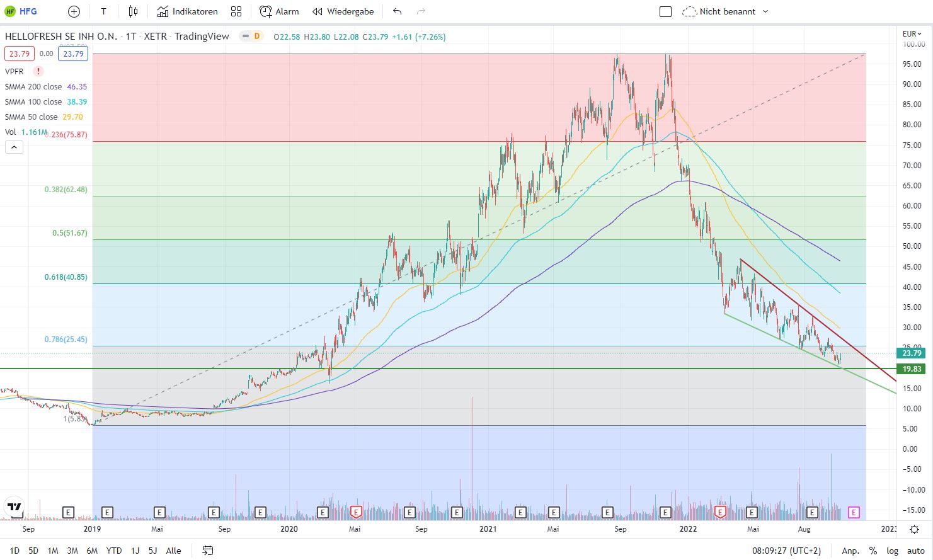Open the layout setup rectangle icon
The width and height of the screenshot is (933, 560).
[x=665, y=11]
